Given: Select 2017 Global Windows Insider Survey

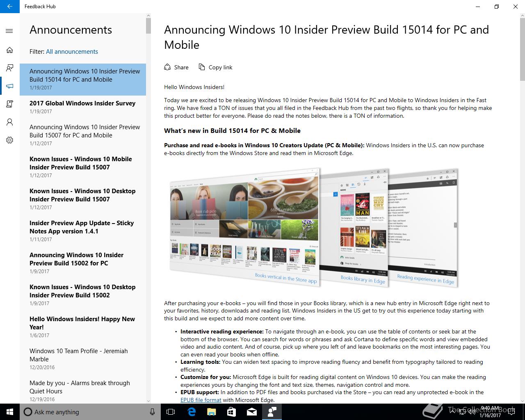Looking at the screenshot, I should pyautogui.click(x=83, y=107).
